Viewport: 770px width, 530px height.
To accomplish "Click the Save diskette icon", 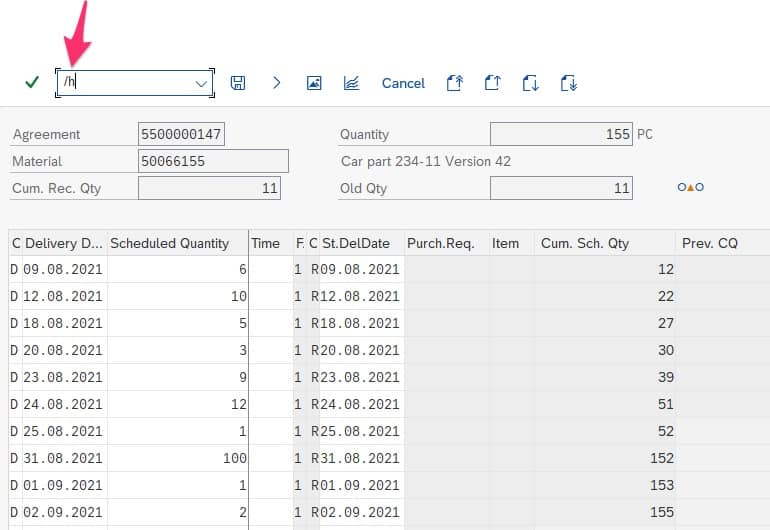I will (238, 83).
